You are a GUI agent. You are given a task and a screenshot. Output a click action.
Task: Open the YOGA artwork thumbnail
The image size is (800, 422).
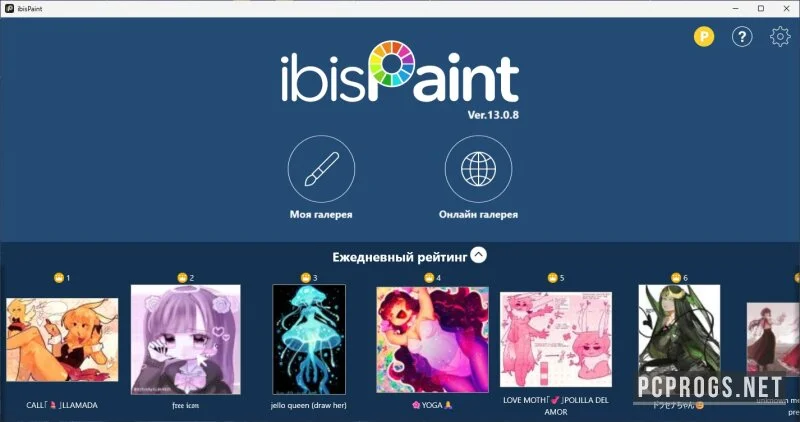(433, 340)
